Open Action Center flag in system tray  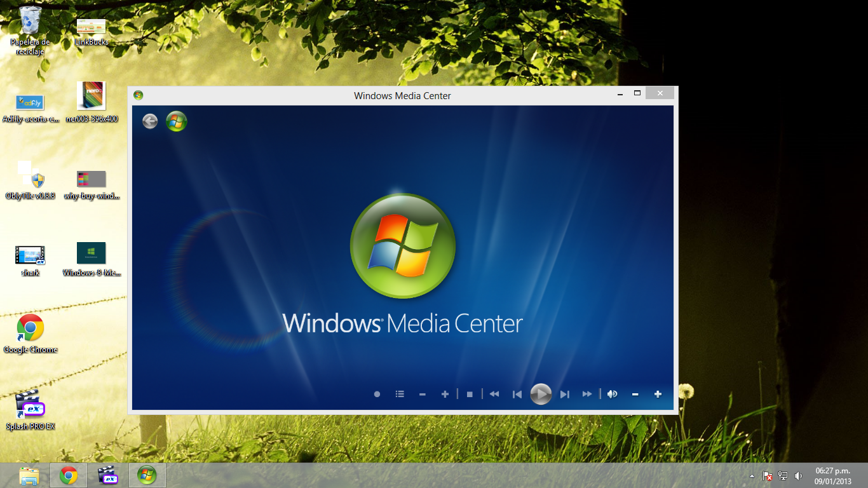click(x=768, y=475)
